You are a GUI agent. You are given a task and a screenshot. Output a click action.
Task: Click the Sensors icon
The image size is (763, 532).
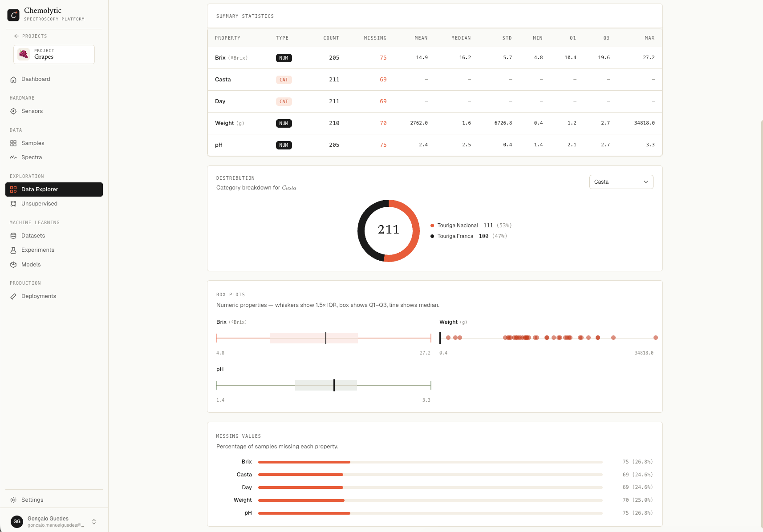click(13, 111)
